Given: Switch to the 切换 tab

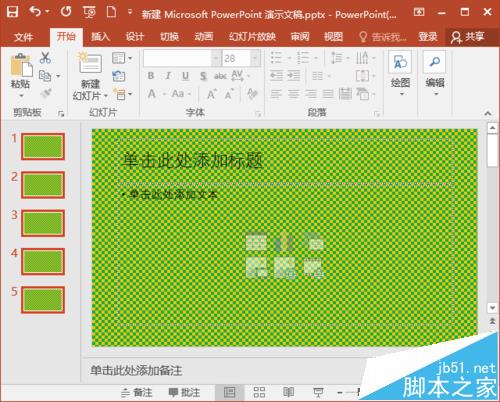Looking at the screenshot, I should click(169, 36).
